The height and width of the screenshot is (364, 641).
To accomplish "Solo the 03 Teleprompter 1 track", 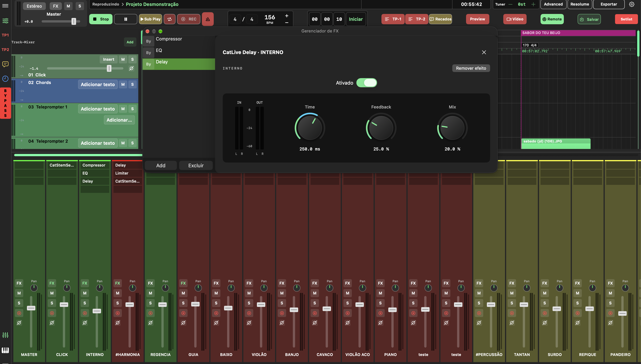I will (132, 109).
